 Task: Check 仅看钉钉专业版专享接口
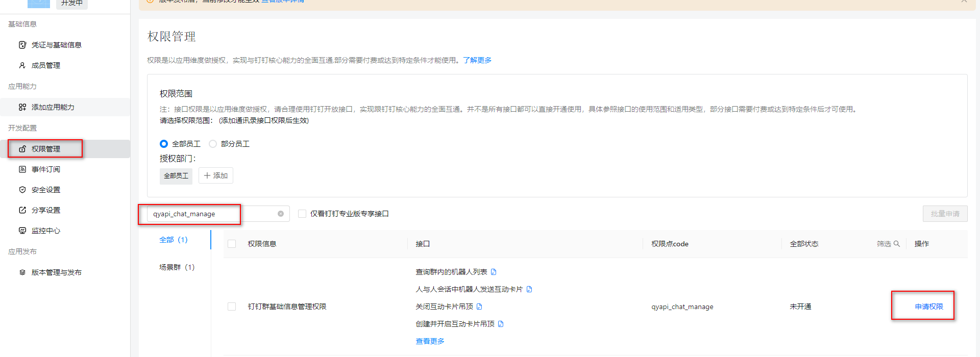coord(302,214)
